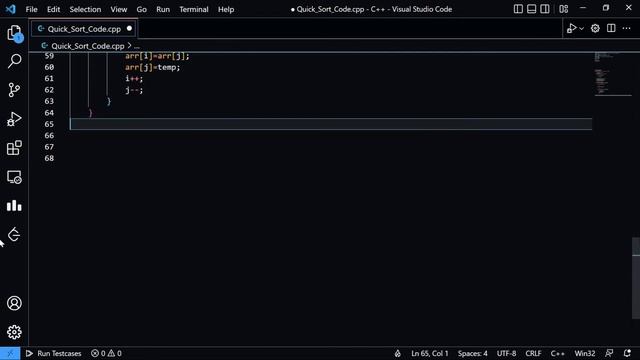Open the Selection menu

click(x=85, y=9)
